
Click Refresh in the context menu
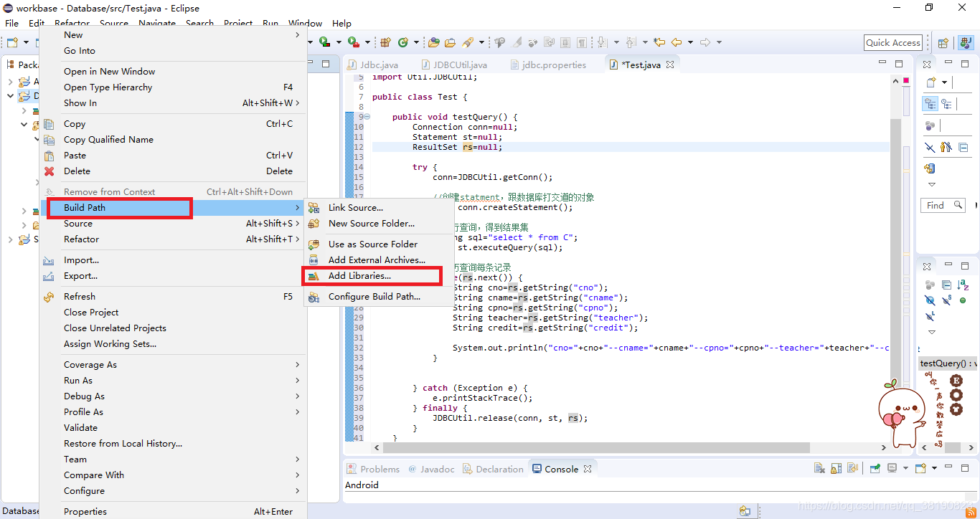[174, 297]
